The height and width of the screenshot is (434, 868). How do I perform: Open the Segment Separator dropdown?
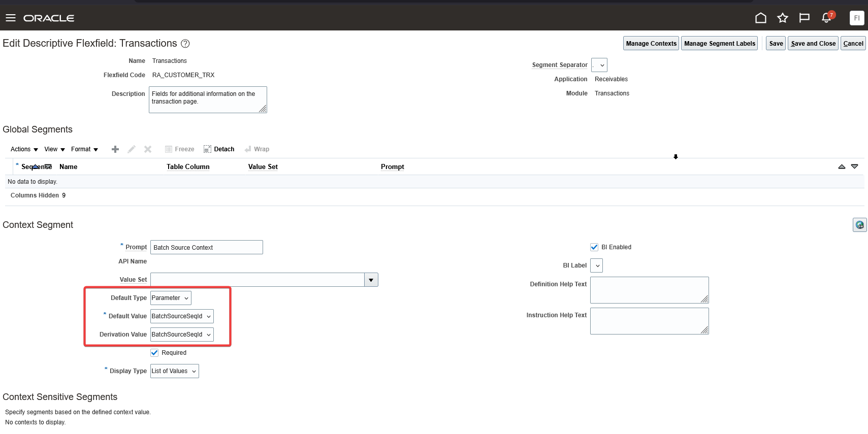pyautogui.click(x=599, y=65)
